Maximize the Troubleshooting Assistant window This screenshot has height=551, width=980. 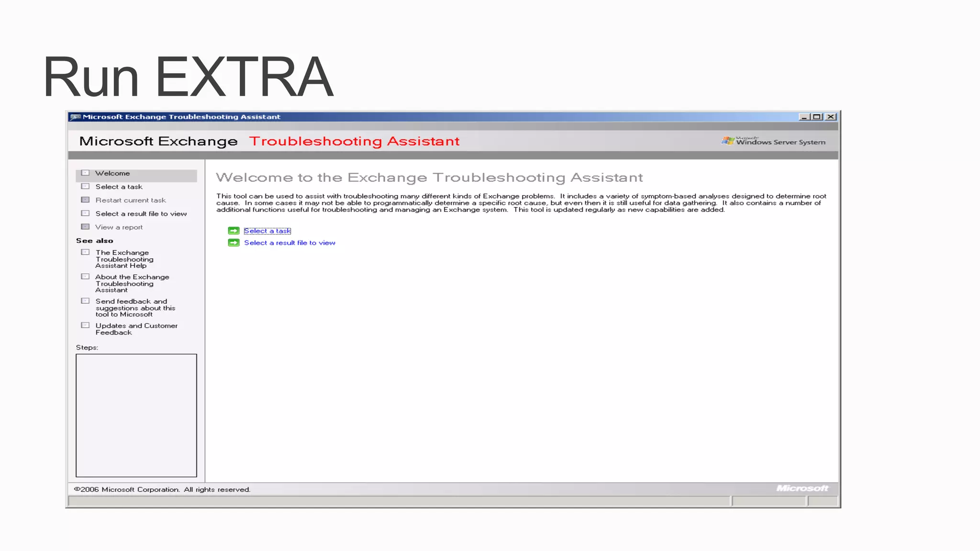(817, 117)
